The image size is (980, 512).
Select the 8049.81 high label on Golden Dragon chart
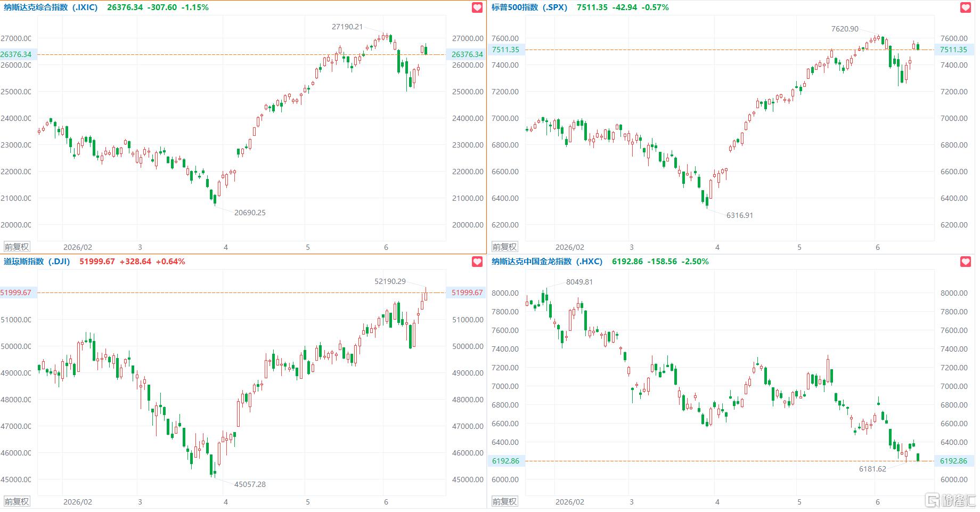[x=579, y=282]
